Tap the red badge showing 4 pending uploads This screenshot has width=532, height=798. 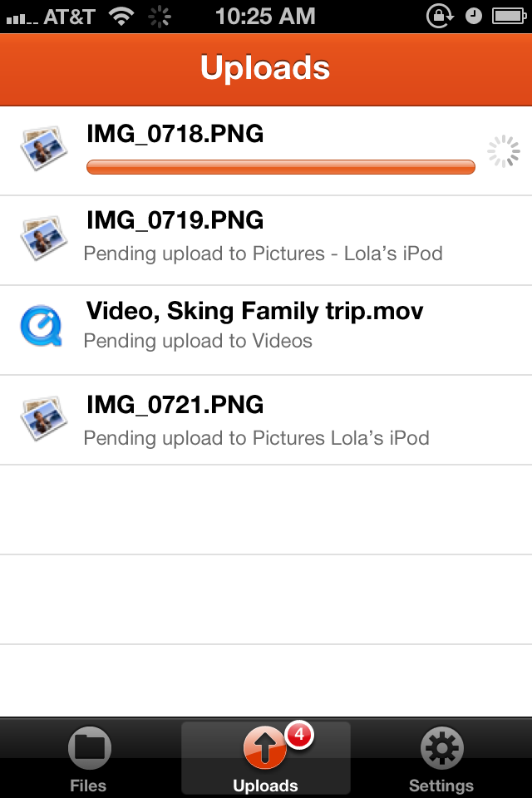point(295,734)
